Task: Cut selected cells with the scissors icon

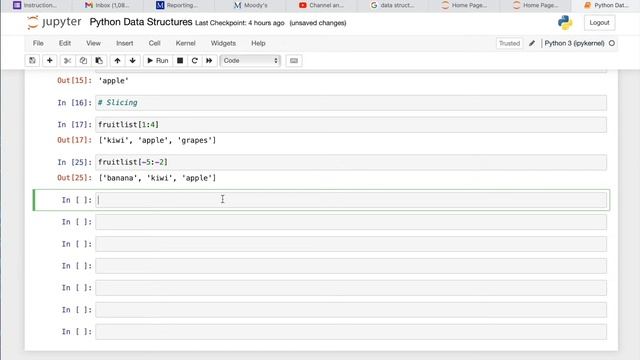Action: click(x=67, y=60)
